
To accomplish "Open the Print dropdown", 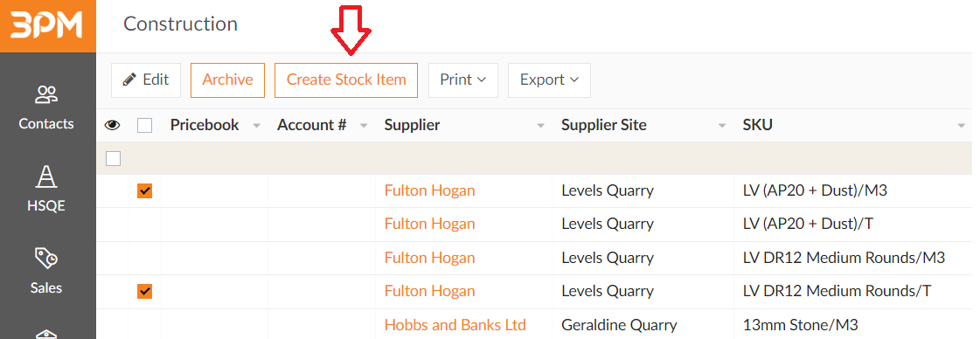I will (x=463, y=80).
